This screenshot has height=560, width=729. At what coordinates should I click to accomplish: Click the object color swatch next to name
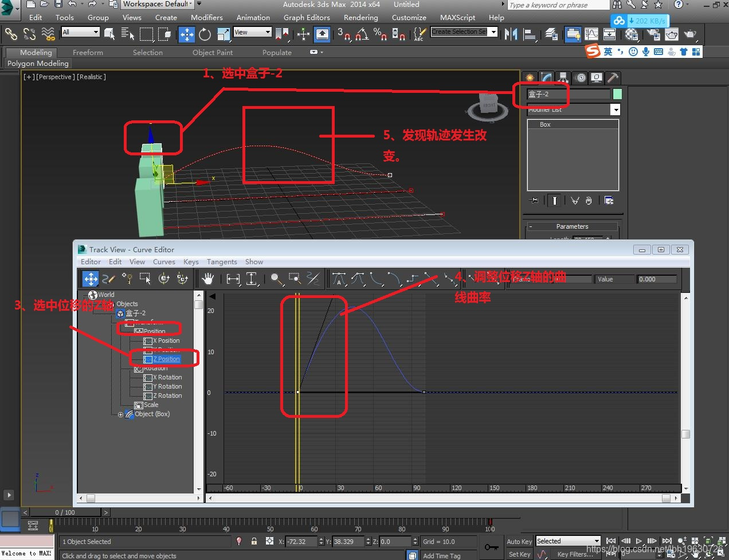click(617, 94)
